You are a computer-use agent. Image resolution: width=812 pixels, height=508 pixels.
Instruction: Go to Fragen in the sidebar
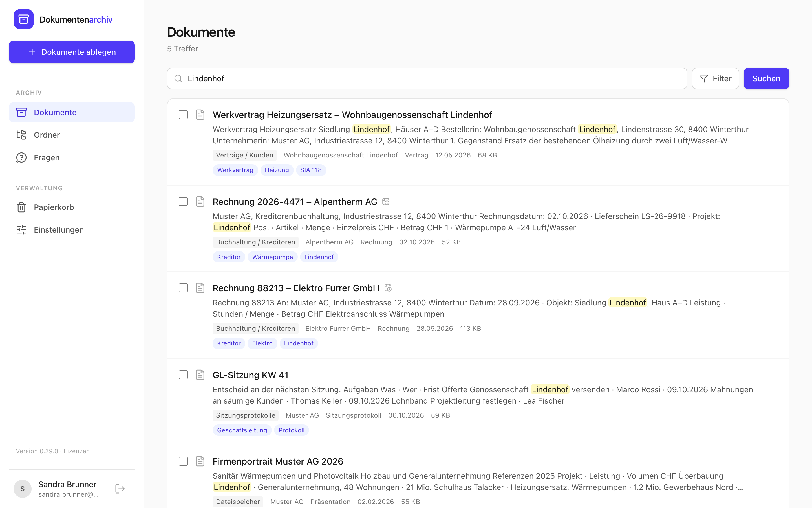click(72, 157)
